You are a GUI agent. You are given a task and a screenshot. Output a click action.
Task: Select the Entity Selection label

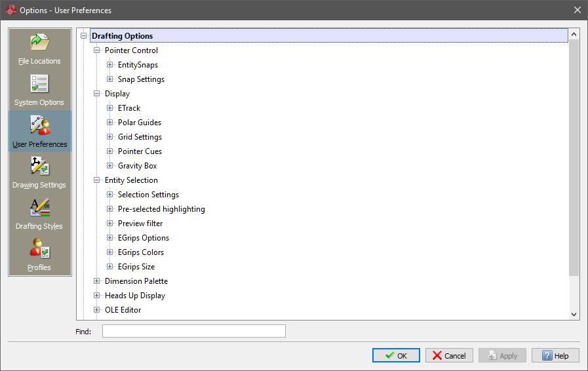tap(131, 180)
